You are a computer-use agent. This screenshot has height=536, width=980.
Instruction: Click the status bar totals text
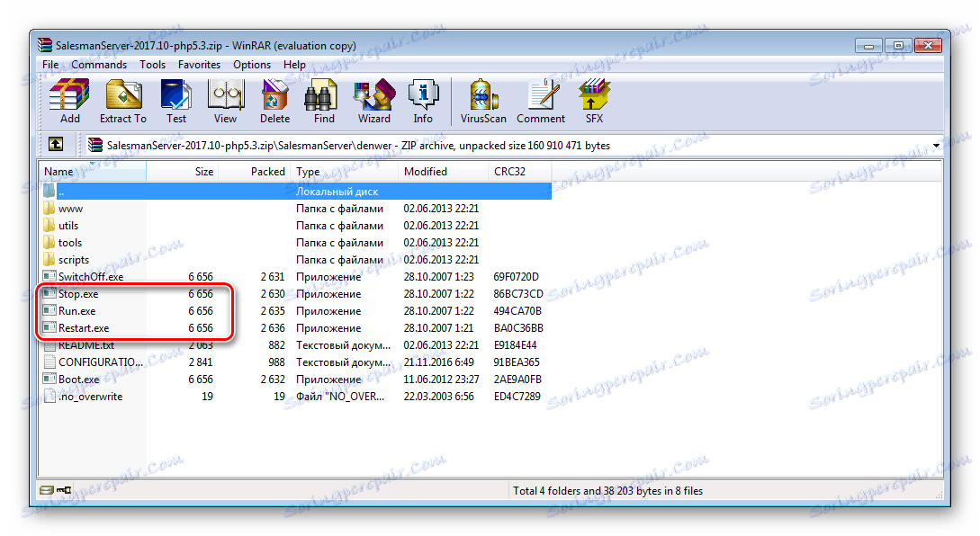click(x=607, y=491)
